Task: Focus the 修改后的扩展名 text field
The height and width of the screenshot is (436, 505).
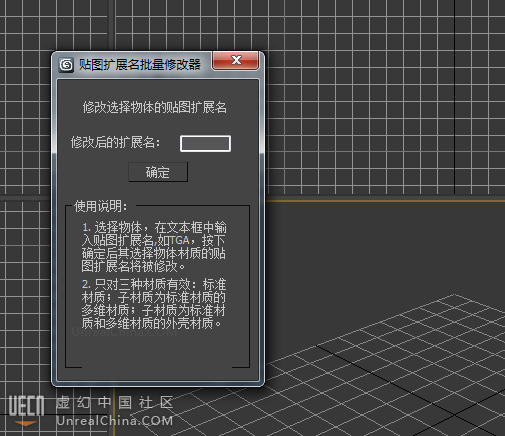Action: (205, 144)
